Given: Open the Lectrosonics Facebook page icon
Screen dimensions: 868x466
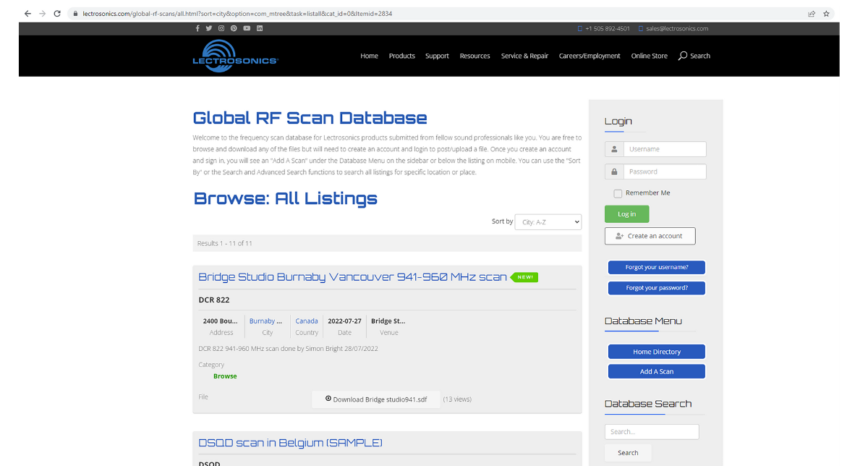Looking at the screenshot, I should tap(197, 27).
